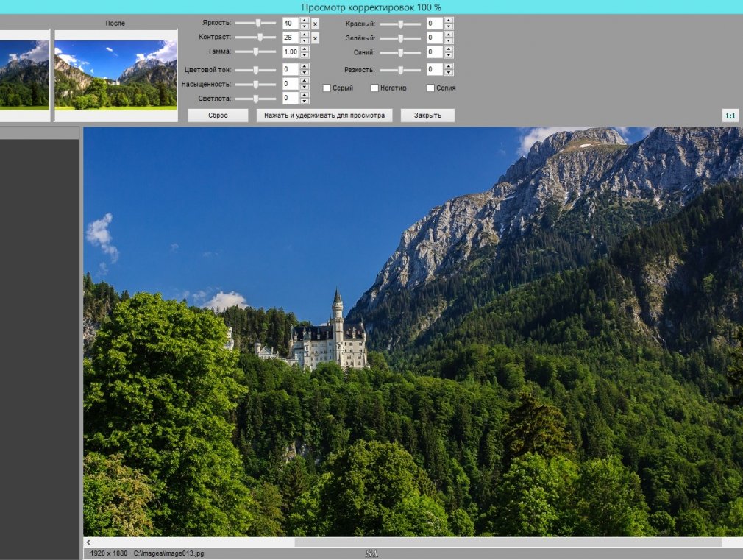The width and height of the screenshot is (743, 560).
Task: Click the Контраст slider handle
Action: pos(260,37)
